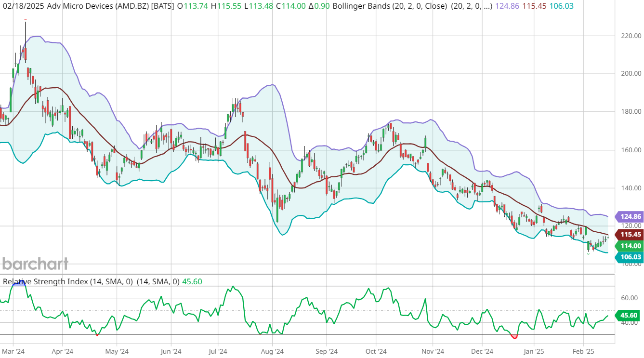Click the Jul '24 date axis label
Screen dimensions: 644x358
[x=218, y=351]
